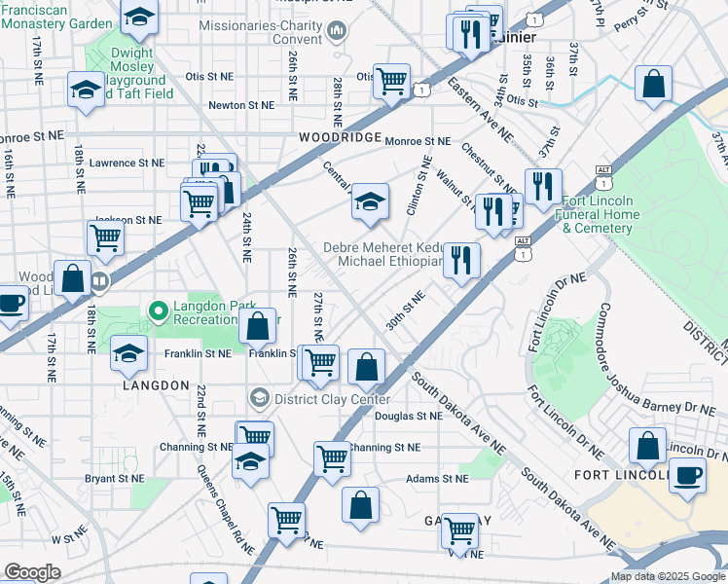Select the Chestnut St NE street label
The image size is (728, 584).
click(489, 169)
